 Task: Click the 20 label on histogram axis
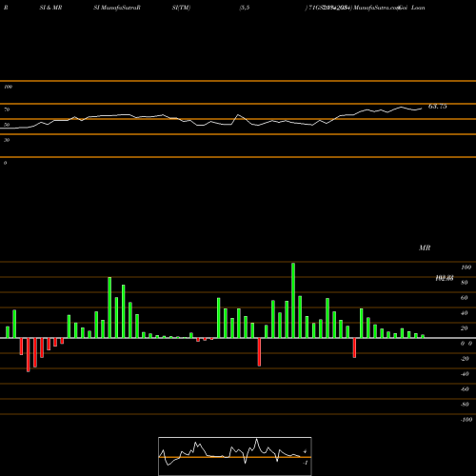pos(464,328)
